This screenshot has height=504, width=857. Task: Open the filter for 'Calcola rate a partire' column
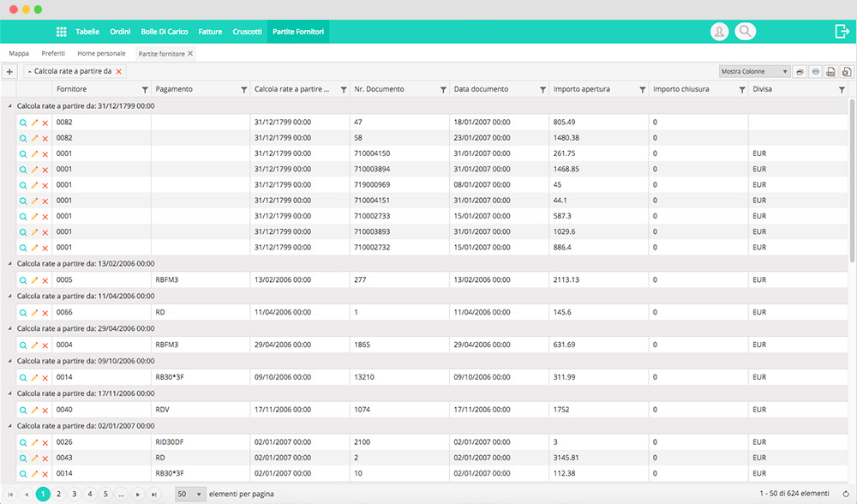click(x=344, y=90)
